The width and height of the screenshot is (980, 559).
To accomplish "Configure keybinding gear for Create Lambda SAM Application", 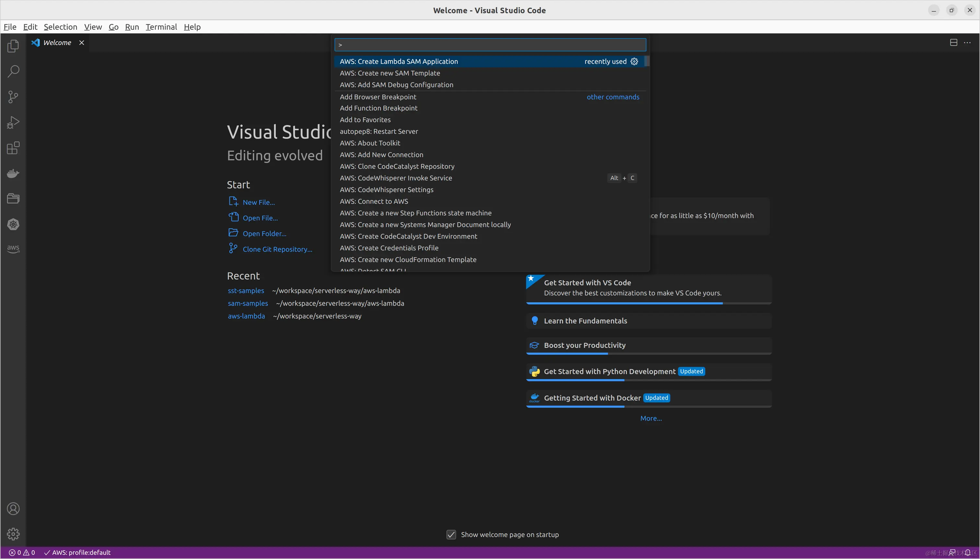I will [x=634, y=62].
